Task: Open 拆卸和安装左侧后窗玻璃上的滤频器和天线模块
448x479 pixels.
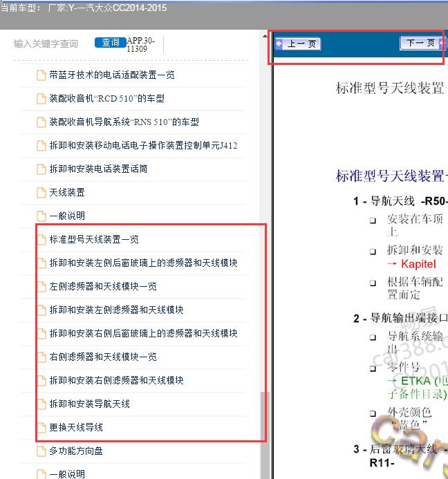Action: tap(143, 263)
